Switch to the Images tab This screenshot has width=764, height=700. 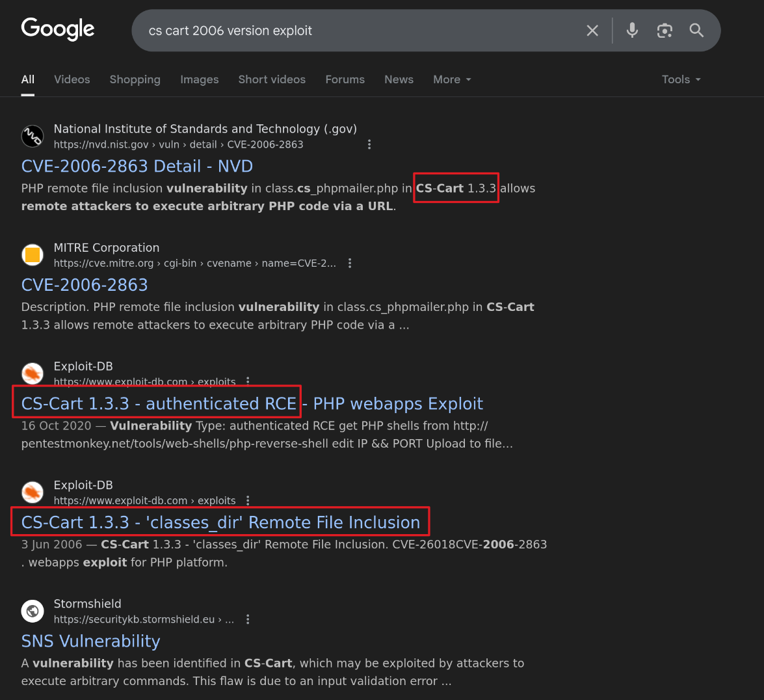(x=199, y=79)
